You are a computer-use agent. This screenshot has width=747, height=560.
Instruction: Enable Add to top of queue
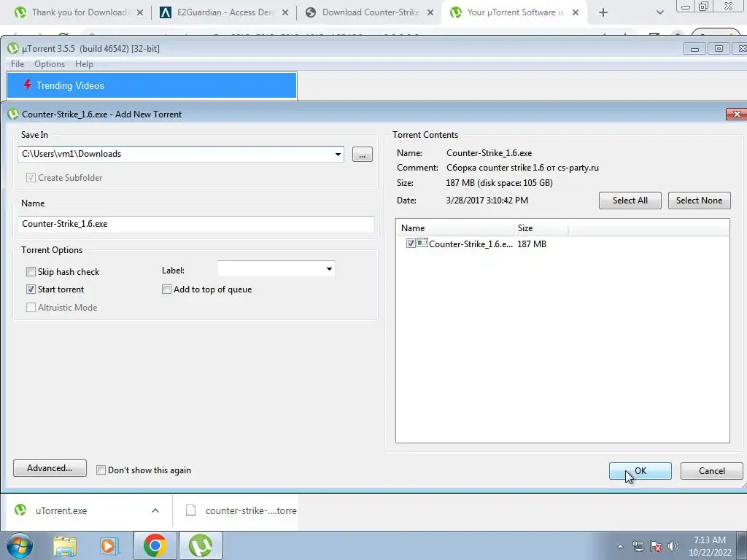click(x=167, y=289)
